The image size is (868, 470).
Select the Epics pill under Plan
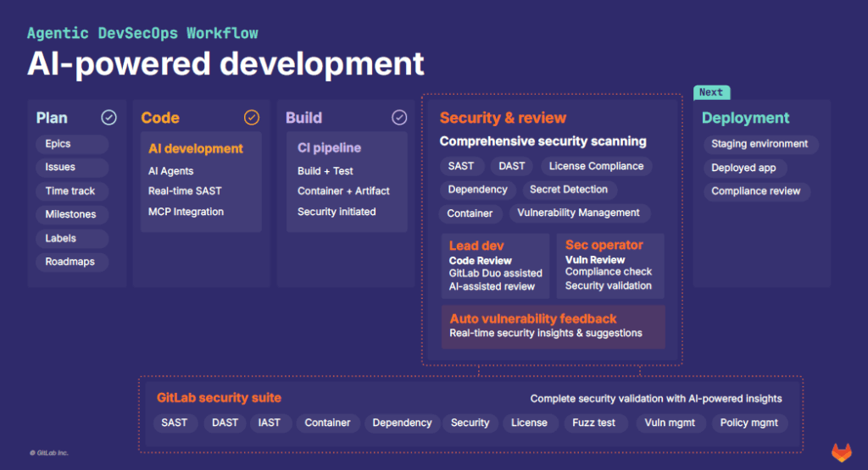point(58,144)
